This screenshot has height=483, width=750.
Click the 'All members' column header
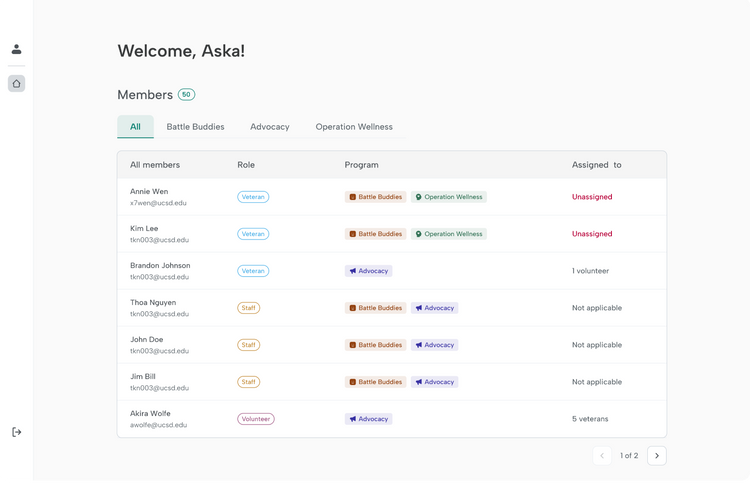pos(155,165)
